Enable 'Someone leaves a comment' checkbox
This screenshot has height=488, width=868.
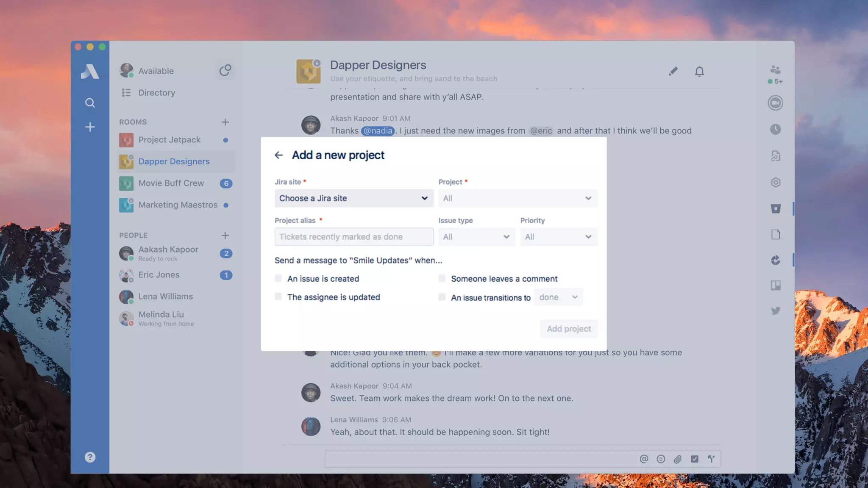[442, 278]
